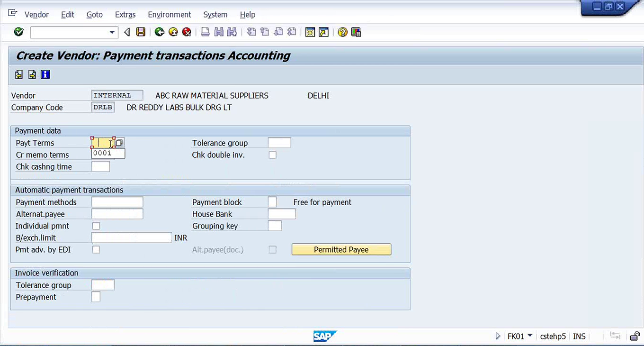The width and height of the screenshot is (644, 346).
Task: Open the System menu
Action: click(x=215, y=15)
